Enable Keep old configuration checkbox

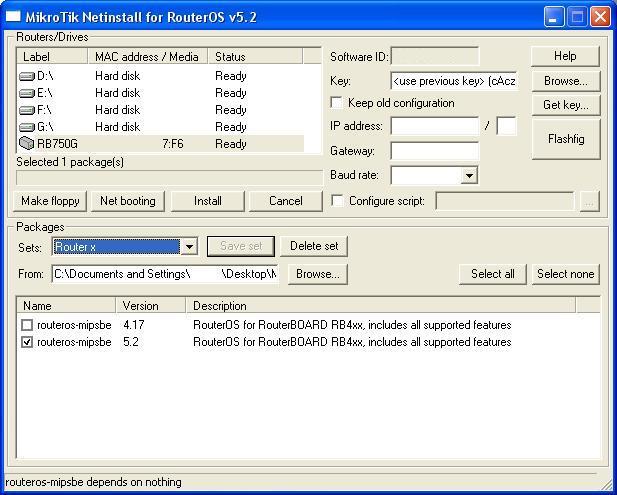pyautogui.click(x=336, y=103)
